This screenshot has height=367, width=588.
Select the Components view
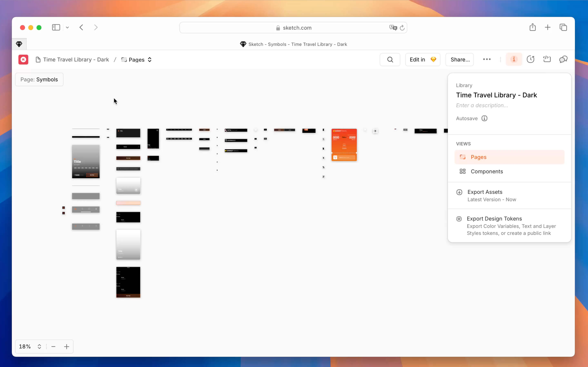[487, 171]
